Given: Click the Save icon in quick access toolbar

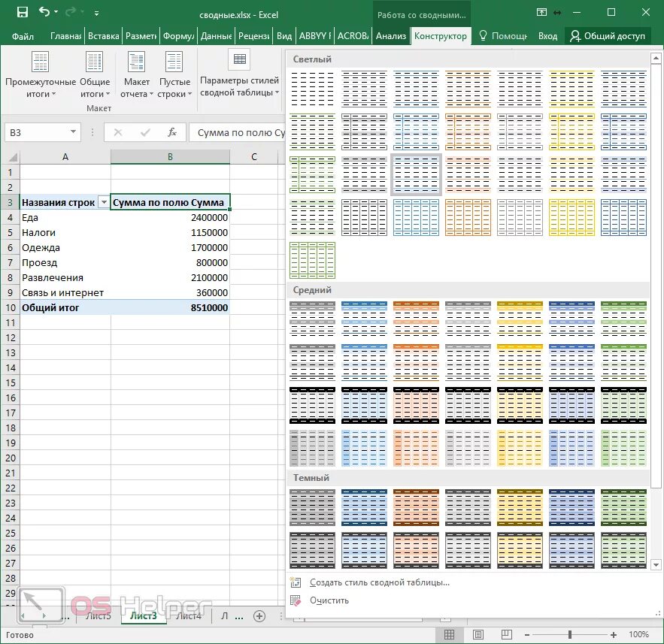Looking at the screenshot, I should tap(22, 12).
